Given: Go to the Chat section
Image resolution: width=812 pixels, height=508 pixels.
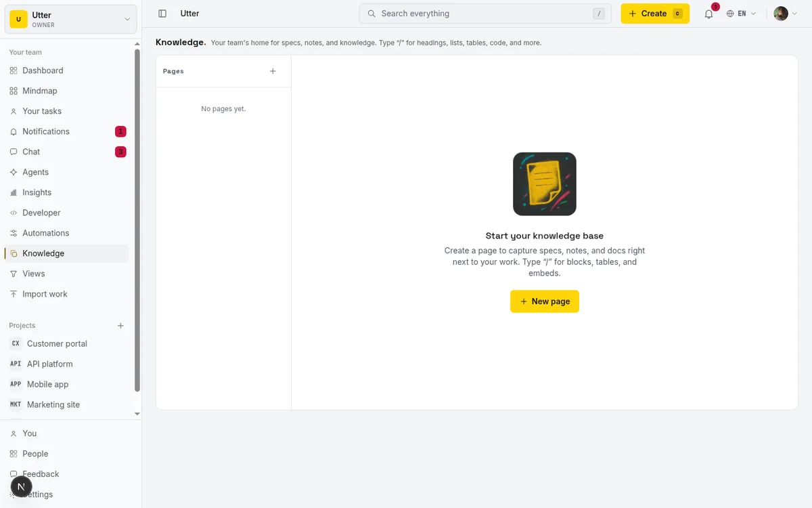Looking at the screenshot, I should point(66,152).
